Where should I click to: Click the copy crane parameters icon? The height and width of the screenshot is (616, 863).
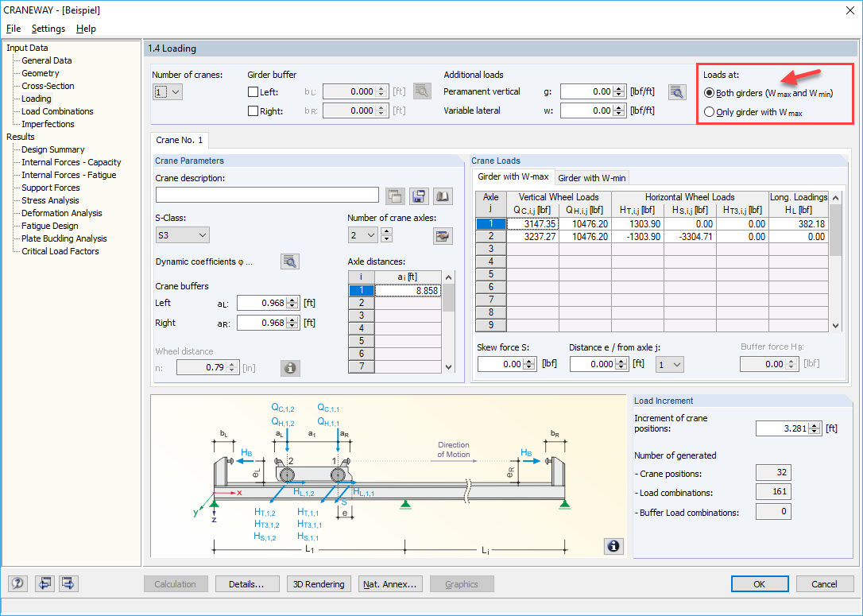coord(395,196)
